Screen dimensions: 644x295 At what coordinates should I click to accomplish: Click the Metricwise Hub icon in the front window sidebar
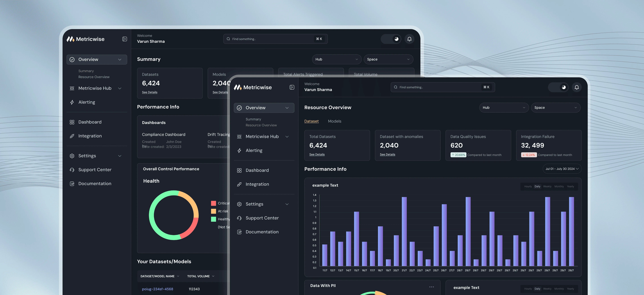[x=239, y=137]
